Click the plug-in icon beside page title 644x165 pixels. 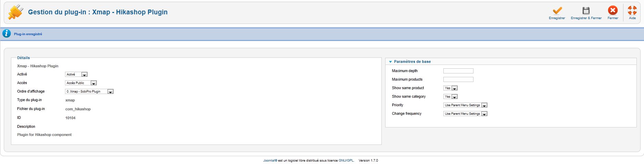click(x=16, y=12)
